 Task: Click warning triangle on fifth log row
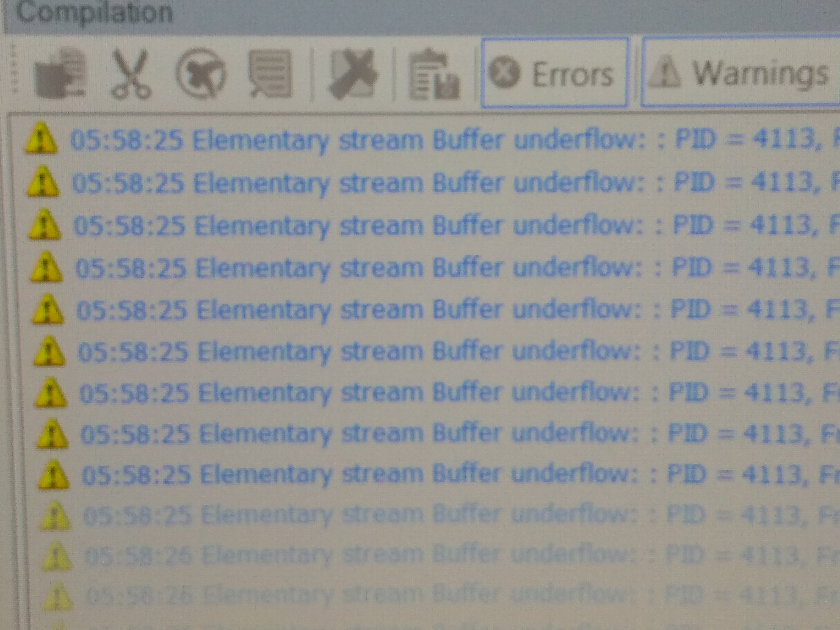47,310
